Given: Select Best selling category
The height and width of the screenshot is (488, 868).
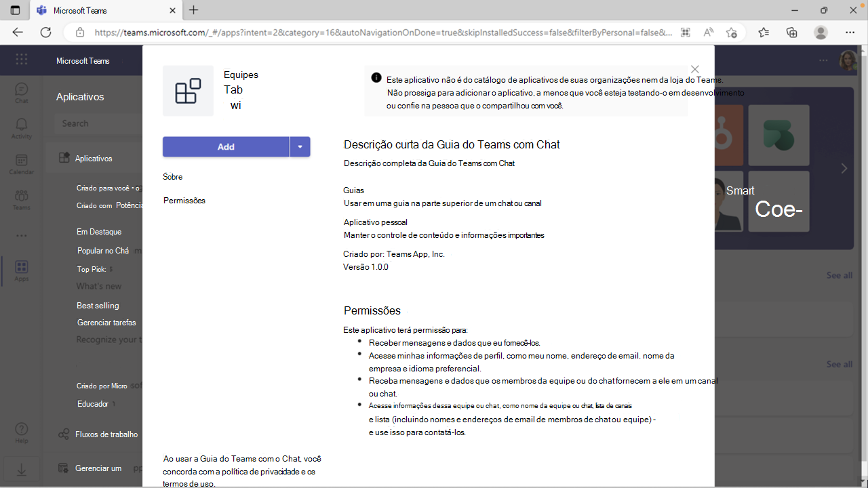Looking at the screenshot, I should pos(98,306).
